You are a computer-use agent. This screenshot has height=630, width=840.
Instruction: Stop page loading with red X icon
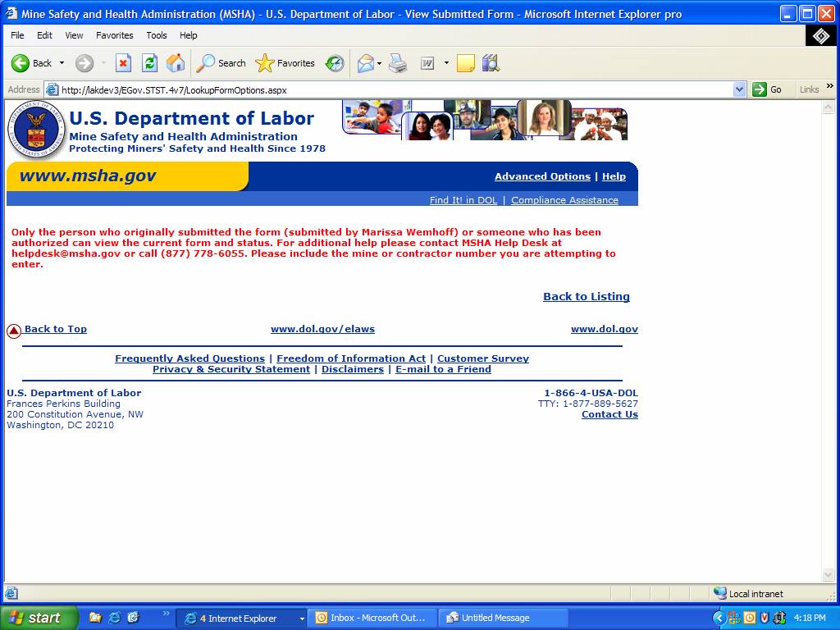[123, 63]
